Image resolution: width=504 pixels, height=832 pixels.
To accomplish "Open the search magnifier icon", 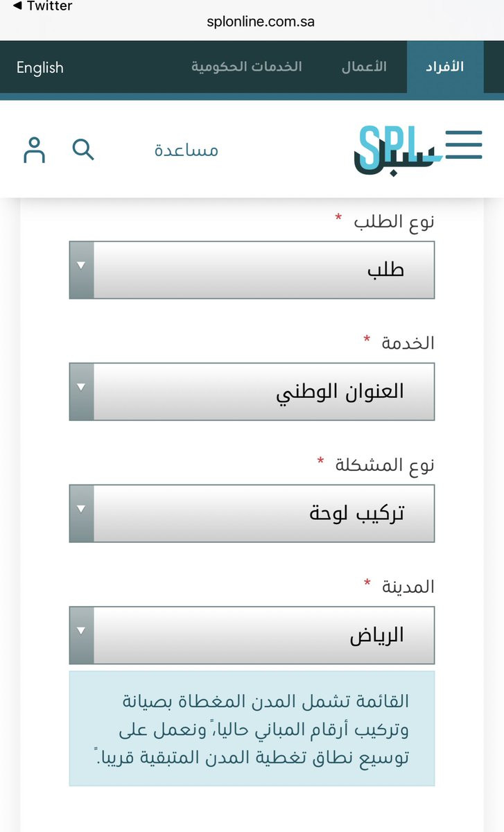I will tap(83, 149).
